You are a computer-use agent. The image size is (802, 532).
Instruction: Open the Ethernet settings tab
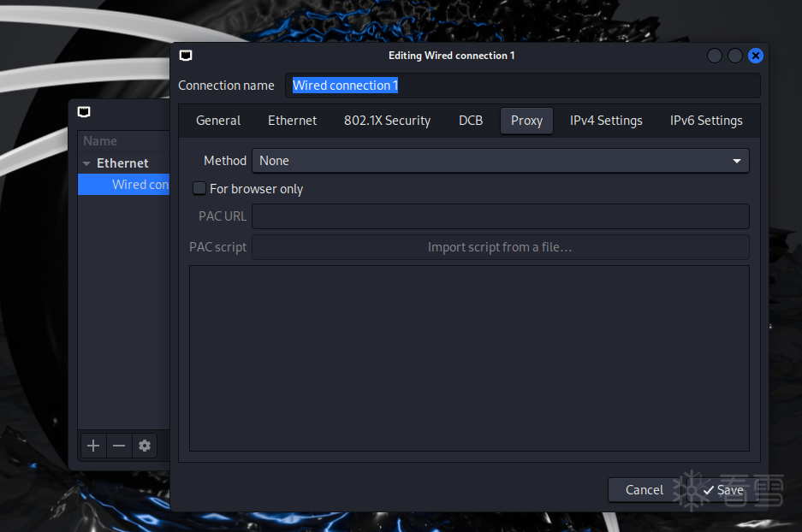click(x=292, y=121)
